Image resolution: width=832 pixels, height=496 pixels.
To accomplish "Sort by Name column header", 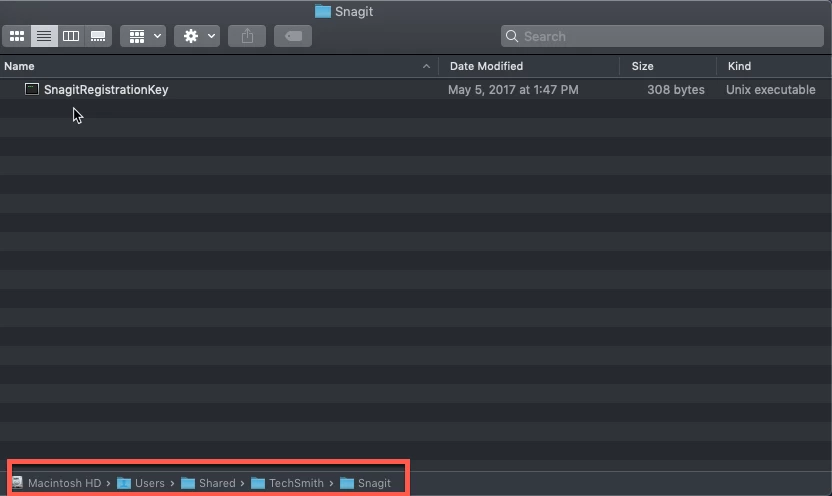I will pos(19,66).
